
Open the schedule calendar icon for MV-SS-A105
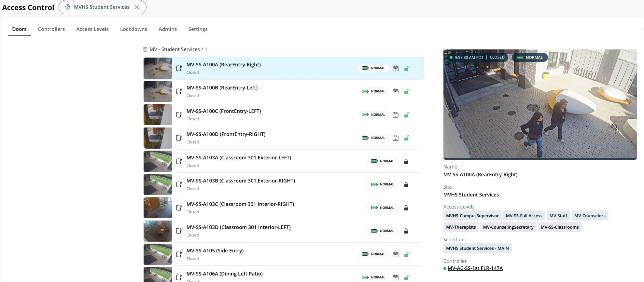coord(395,254)
